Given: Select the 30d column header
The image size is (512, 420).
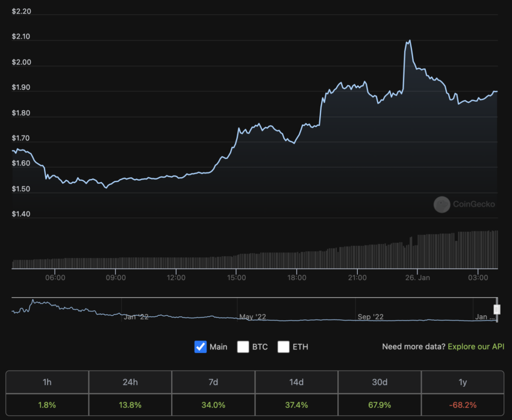Looking at the screenshot, I should 379,382.
